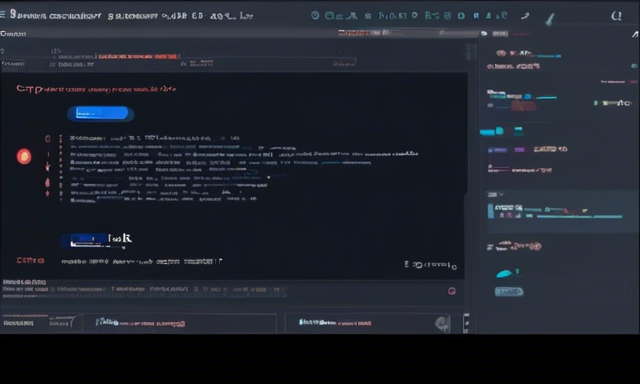Click the first teal circle icon in the top toolbar

315,16
